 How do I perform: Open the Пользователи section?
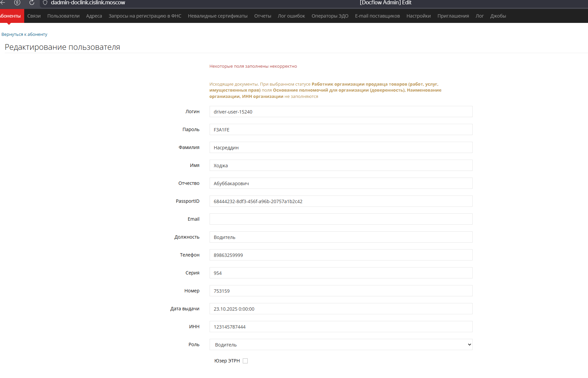[x=63, y=16]
